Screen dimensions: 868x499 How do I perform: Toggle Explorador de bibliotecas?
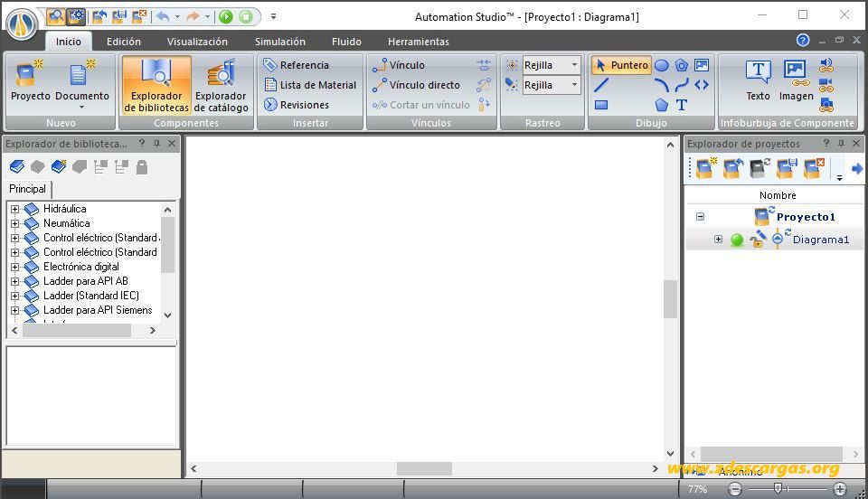tap(156, 85)
